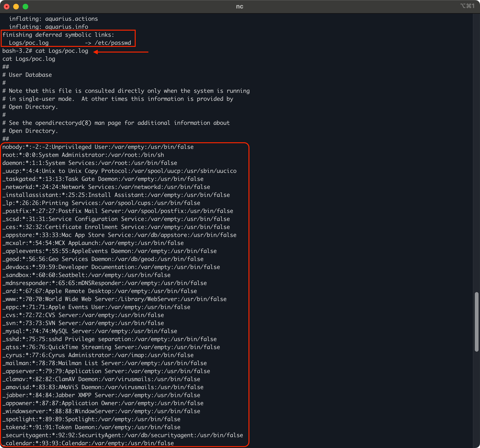Click the red arrow annotation

coord(121,52)
